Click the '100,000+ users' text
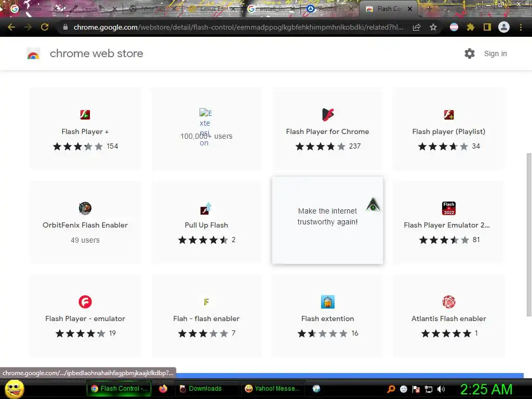This screenshot has width=532, height=399. (x=206, y=136)
